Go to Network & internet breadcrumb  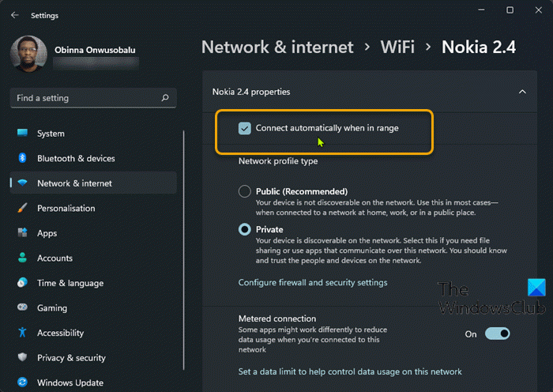coord(277,47)
